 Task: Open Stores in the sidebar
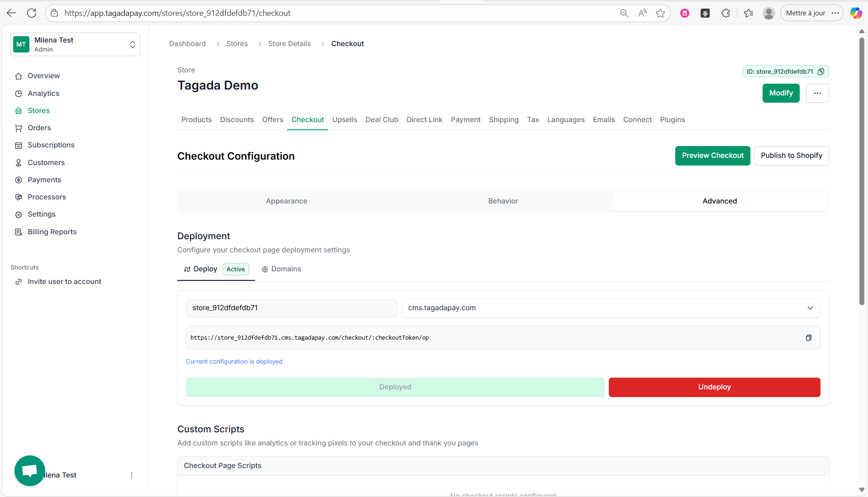[38, 111]
